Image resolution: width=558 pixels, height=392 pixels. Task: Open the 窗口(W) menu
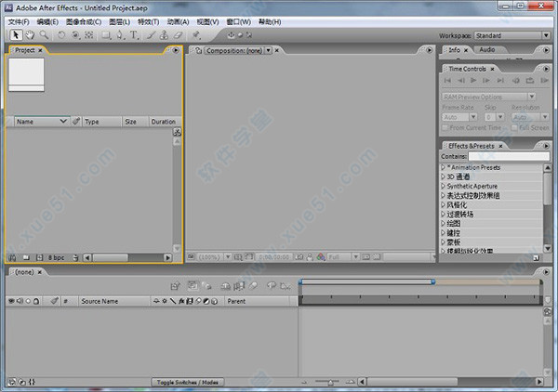coord(238,22)
